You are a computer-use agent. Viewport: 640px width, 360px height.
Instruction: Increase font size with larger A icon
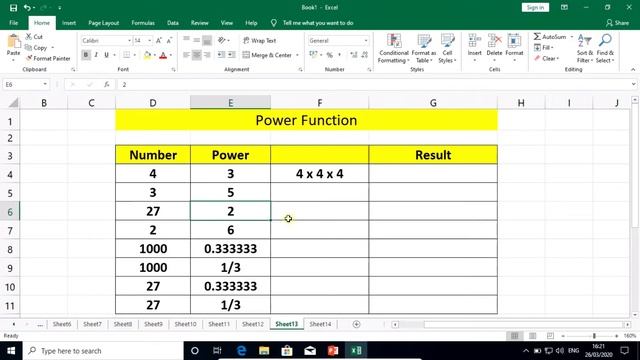(x=159, y=40)
